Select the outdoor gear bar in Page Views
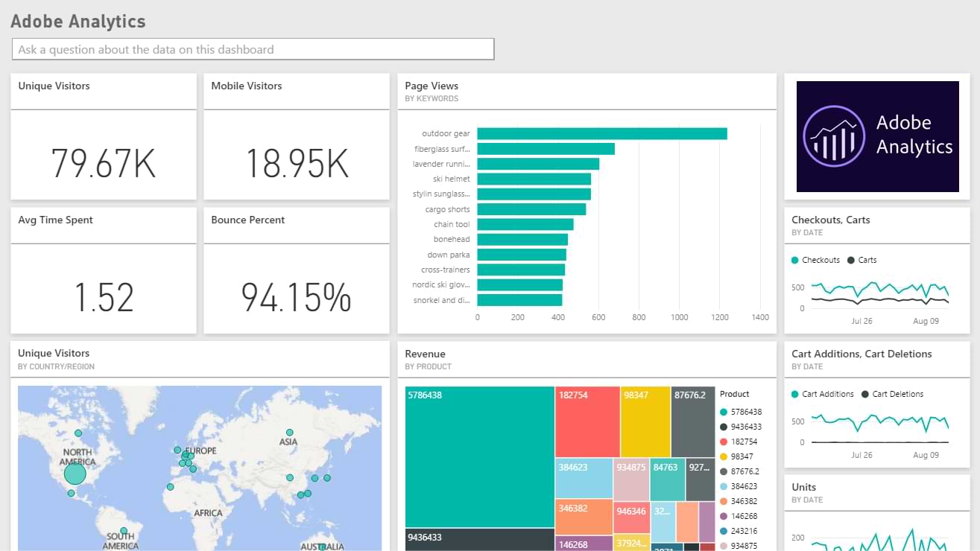Viewport: 980px width, 551px height. click(601, 134)
